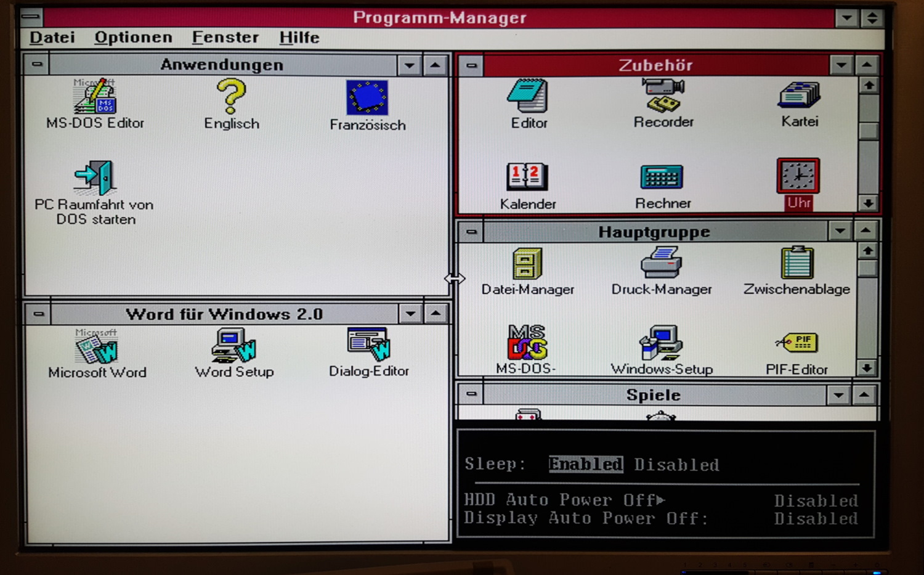
Task: Select the Uhr clock icon
Action: (x=798, y=176)
